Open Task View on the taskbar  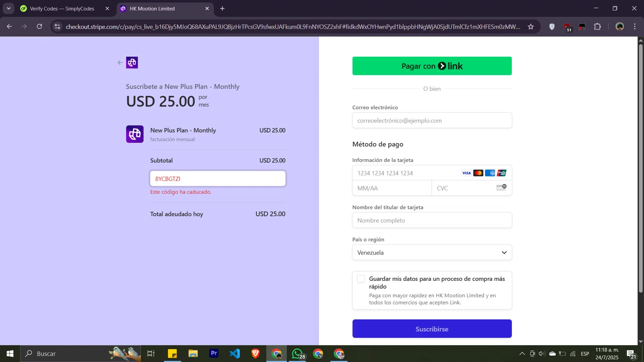click(151, 354)
